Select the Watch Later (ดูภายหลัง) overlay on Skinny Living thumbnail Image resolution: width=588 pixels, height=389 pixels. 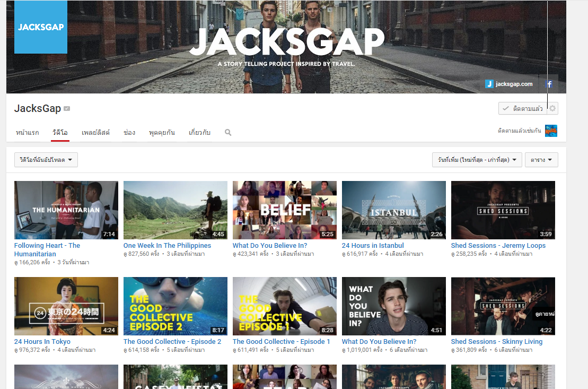(x=544, y=314)
